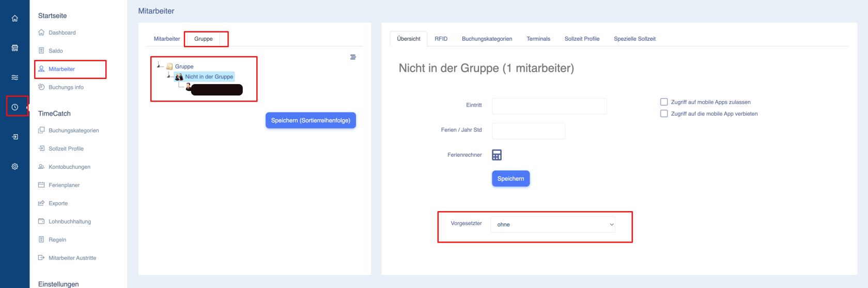This screenshot has height=288, width=868.
Task: Click the store icon in the dark sidebar
Action: 15,48
